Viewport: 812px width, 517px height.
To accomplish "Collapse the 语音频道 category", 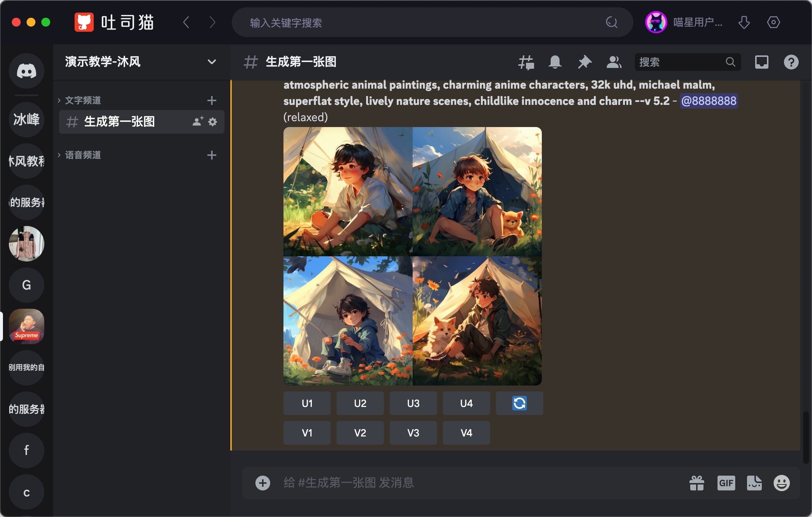I will coord(83,155).
